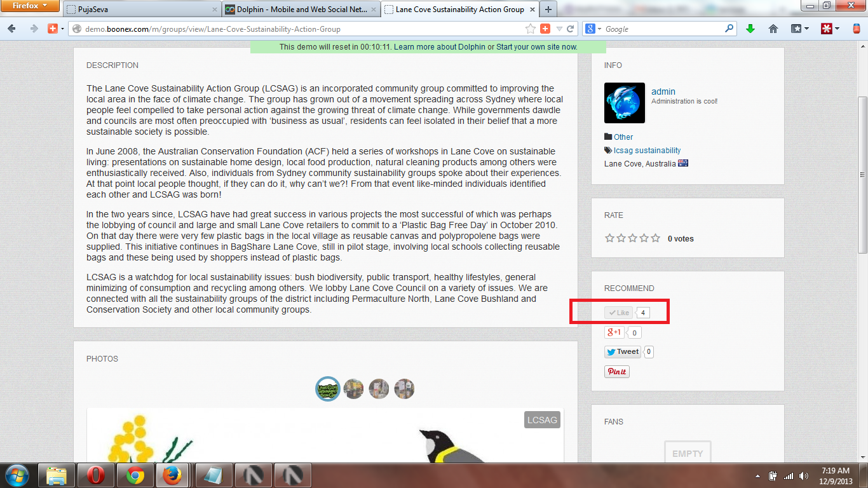This screenshot has width=868, height=488.
Task: Rate the group five stars
Action: (656, 238)
